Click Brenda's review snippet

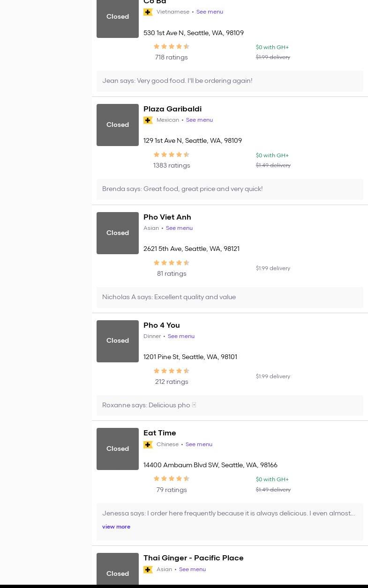tap(182, 189)
